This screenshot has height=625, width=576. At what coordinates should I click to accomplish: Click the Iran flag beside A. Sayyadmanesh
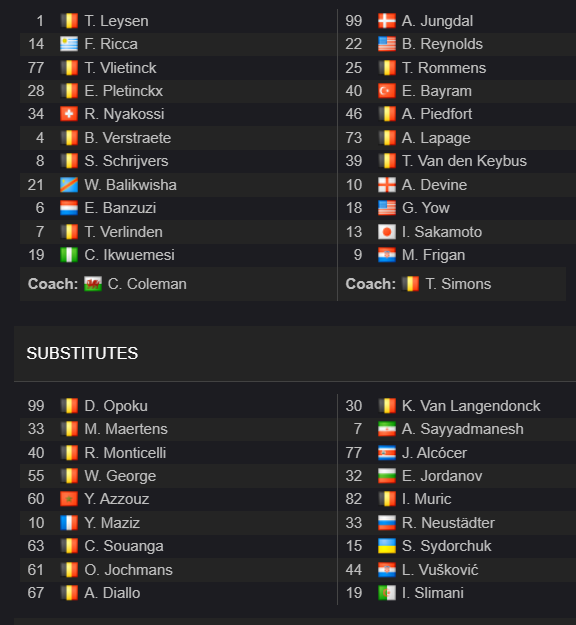(387, 429)
